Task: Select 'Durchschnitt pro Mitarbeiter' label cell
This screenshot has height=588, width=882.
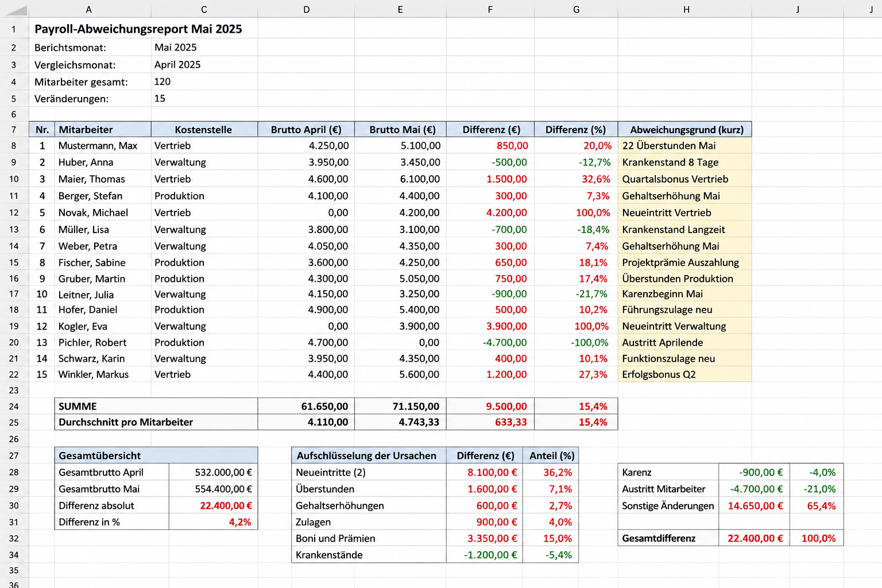Action: point(156,422)
